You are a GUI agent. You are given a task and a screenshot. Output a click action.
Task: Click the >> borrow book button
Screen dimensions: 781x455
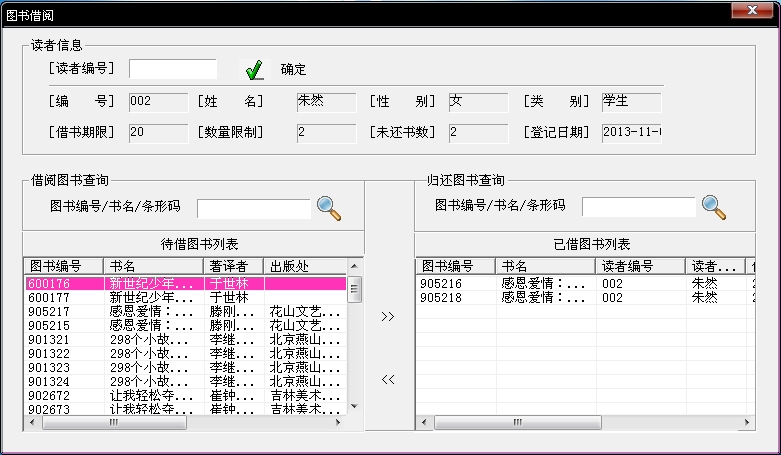(388, 317)
